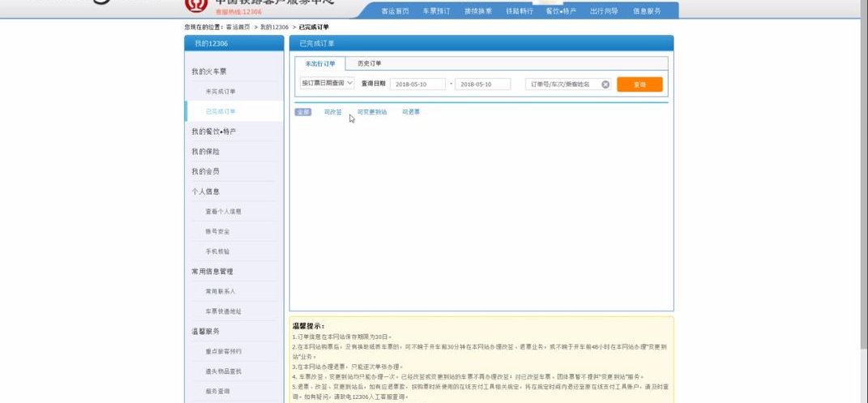868x403 pixels.
Task: Select the 全部 filter
Action: coord(303,112)
